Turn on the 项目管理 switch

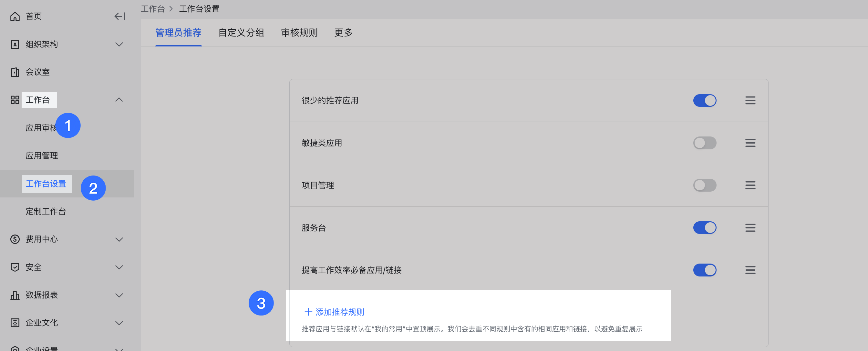coord(705,185)
